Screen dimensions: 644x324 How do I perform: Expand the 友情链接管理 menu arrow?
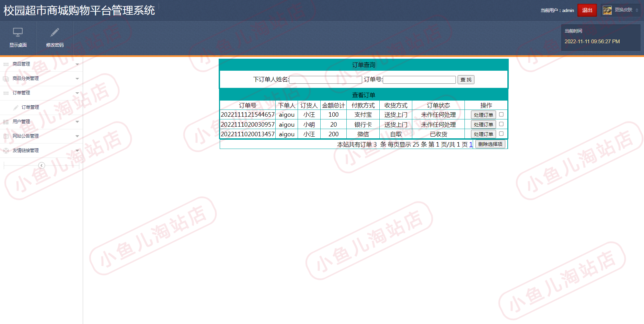(77, 151)
